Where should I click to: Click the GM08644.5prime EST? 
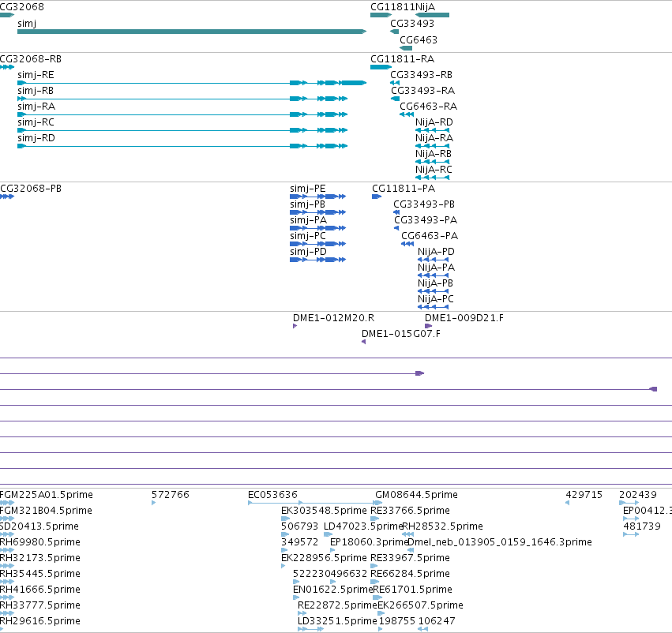point(378,503)
